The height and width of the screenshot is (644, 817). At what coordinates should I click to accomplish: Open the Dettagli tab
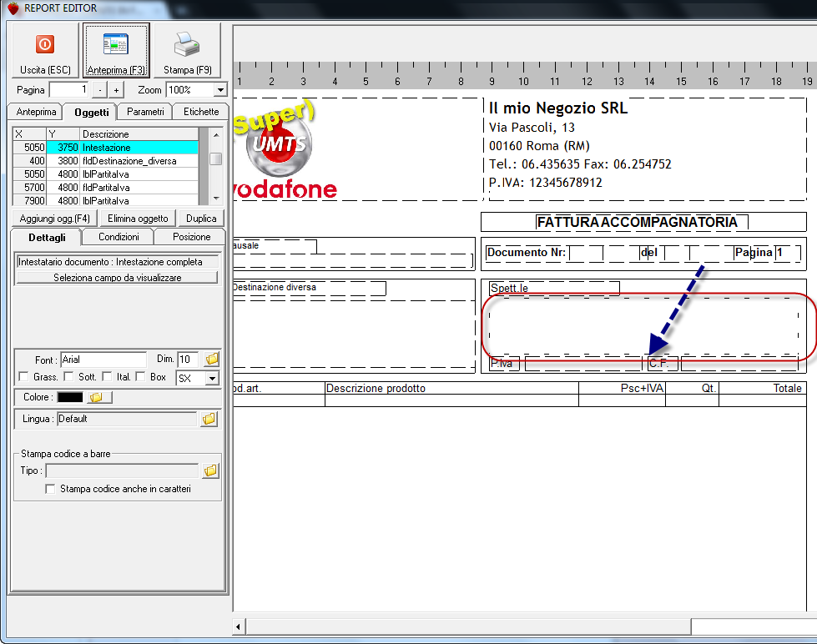[47, 238]
